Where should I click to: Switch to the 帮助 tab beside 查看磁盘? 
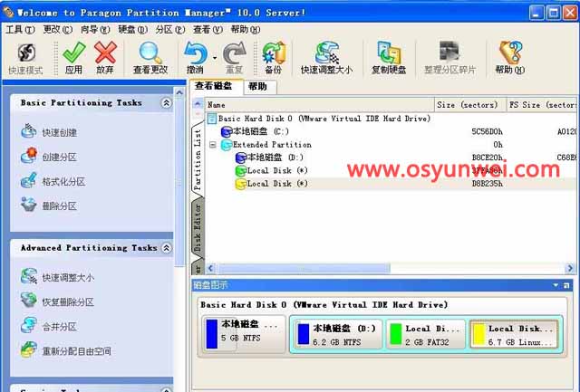(x=259, y=87)
